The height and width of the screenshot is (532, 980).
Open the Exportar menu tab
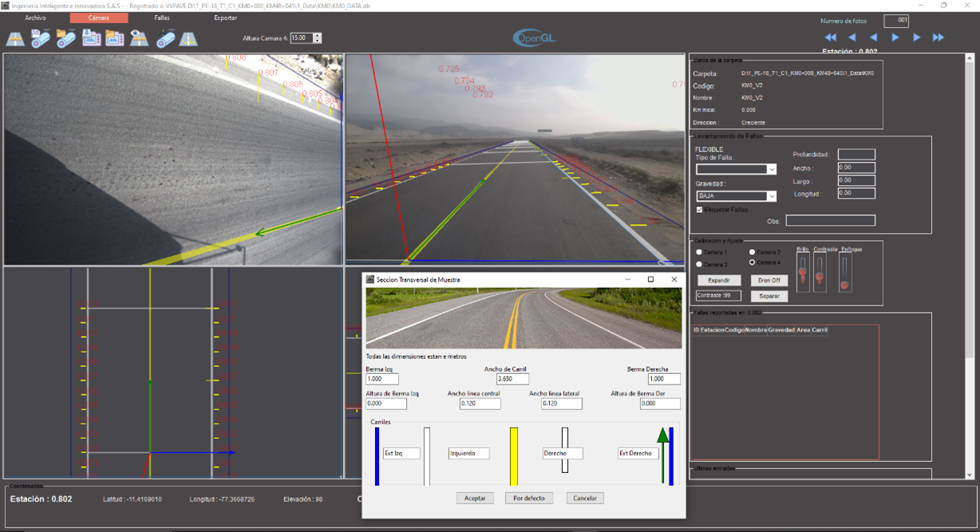225,18
